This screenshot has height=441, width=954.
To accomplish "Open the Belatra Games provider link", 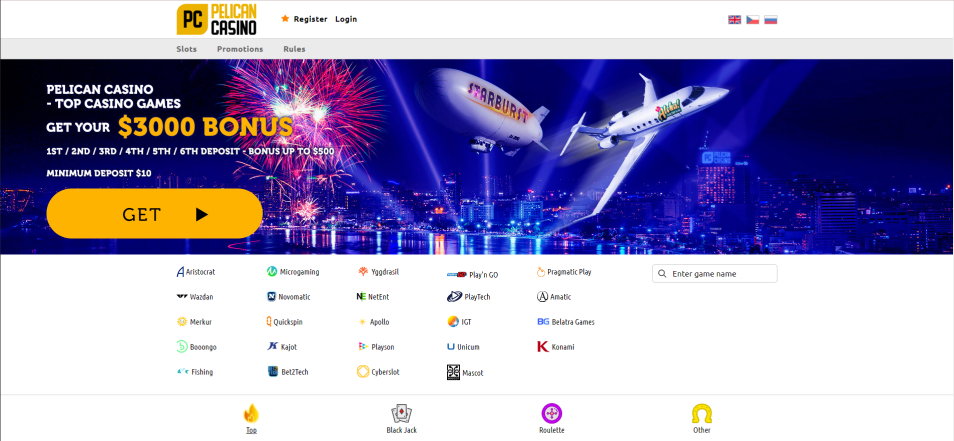I will 566,322.
